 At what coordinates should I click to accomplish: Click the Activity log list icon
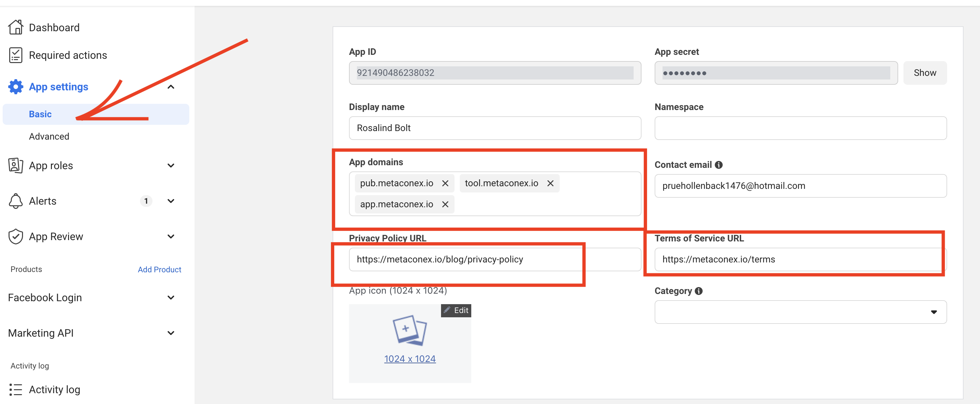pyautogui.click(x=15, y=390)
